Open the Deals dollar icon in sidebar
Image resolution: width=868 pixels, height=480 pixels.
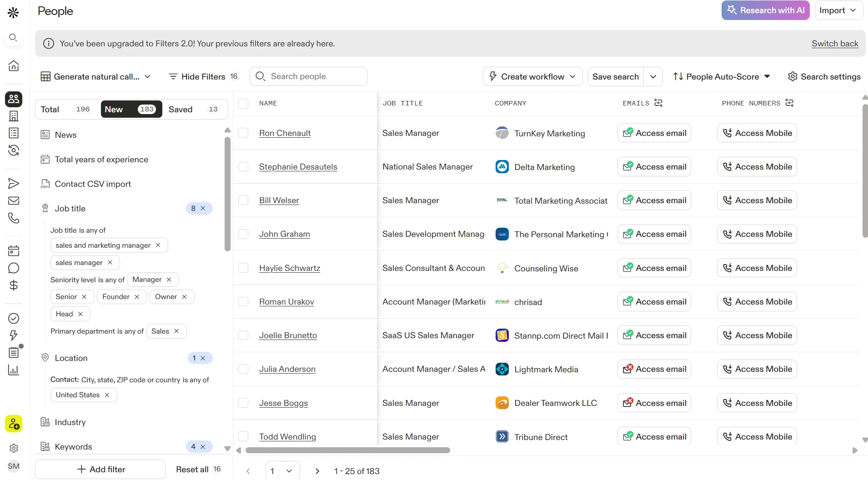tap(14, 285)
